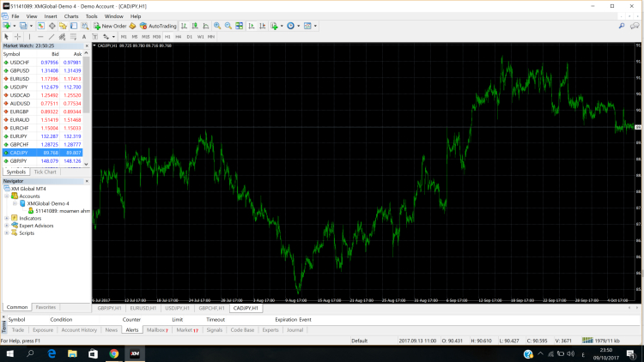Select the Fibonacci Retracement tool
The height and width of the screenshot is (362, 644).
(73, 37)
